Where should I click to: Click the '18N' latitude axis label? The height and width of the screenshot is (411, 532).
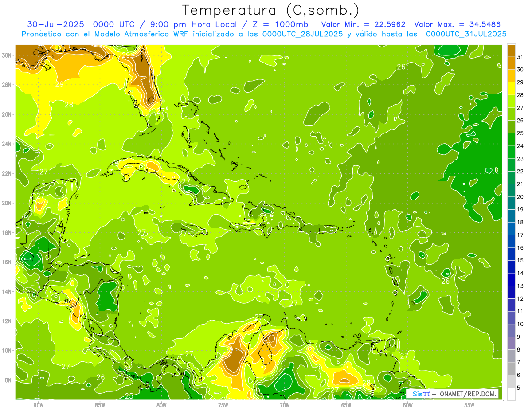(8, 232)
